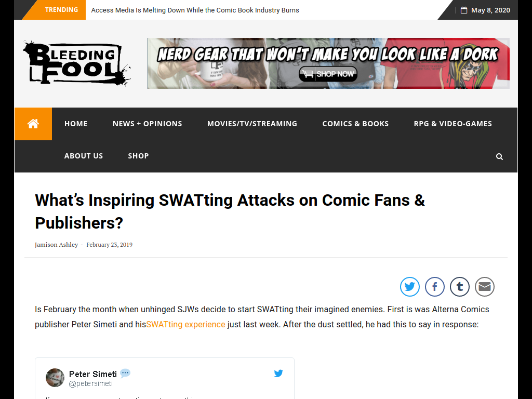Go to ABOUT US page
Viewport: 532px width, 399px height.
point(84,156)
